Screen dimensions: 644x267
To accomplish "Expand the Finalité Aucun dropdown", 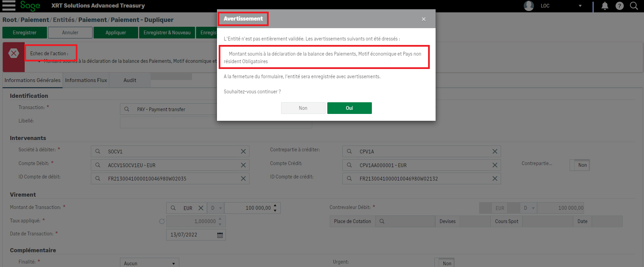I will 173,264.
